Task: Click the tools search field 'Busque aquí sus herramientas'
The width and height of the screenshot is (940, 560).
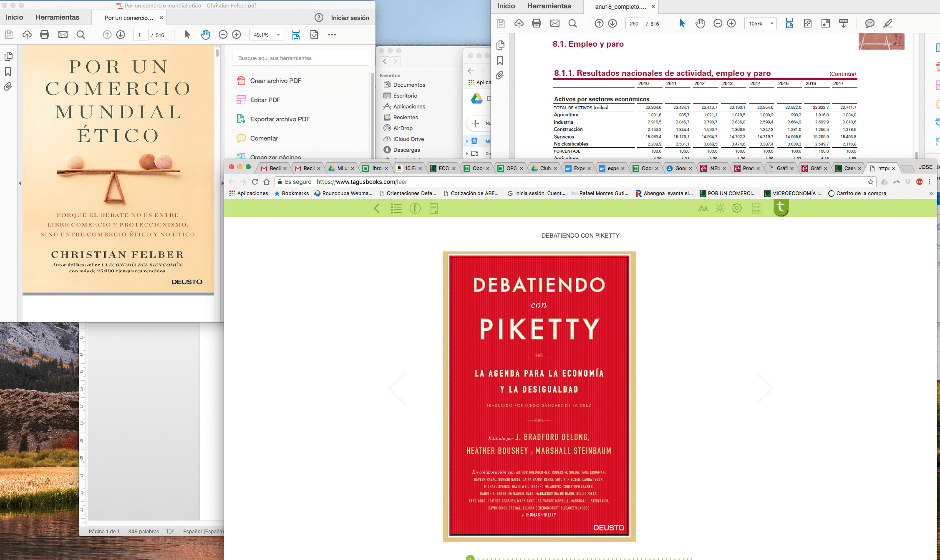Action: tap(300, 58)
